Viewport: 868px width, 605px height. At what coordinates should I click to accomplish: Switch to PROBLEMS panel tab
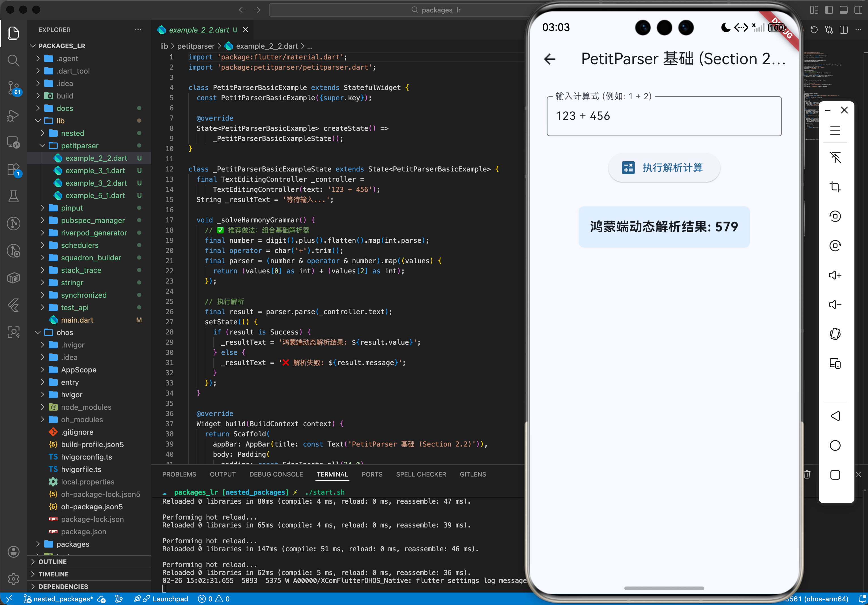point(179,474)
